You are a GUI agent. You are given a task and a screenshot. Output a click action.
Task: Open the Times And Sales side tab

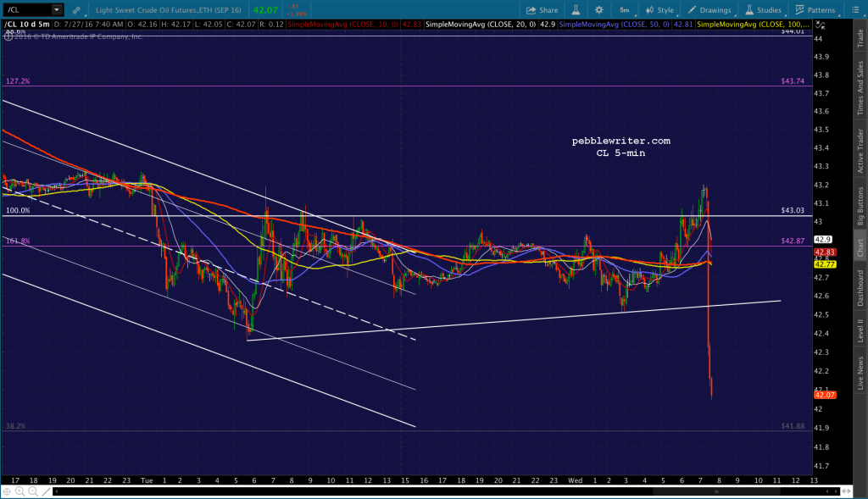tap(860, 88)
